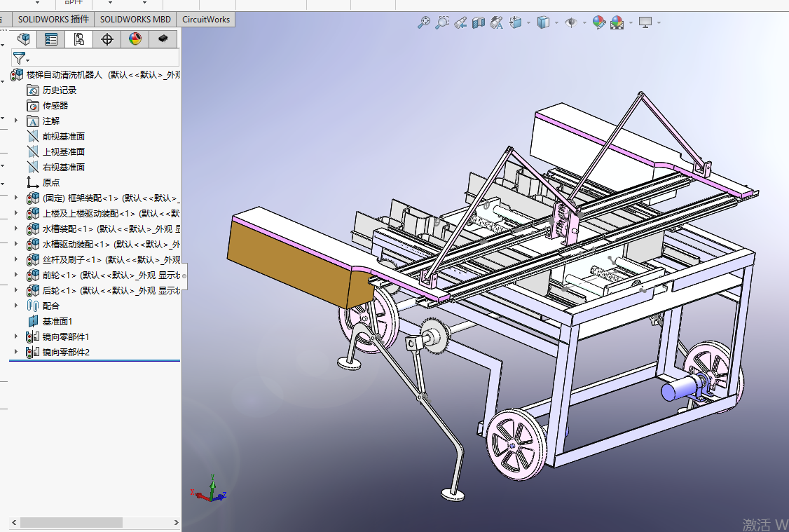The height and width of the screenshot is (532, 789).
Task: Expand 上楼及上楼驱动装配<1> node
Action: point(16,213)
